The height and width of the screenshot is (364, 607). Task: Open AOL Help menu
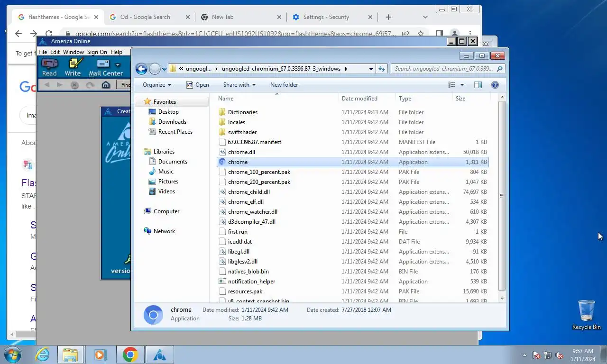(x=116, y=52)
